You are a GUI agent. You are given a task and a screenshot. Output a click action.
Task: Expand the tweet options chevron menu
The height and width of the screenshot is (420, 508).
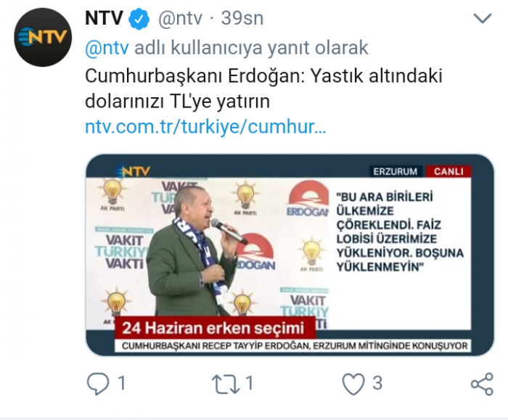(483, 18)
